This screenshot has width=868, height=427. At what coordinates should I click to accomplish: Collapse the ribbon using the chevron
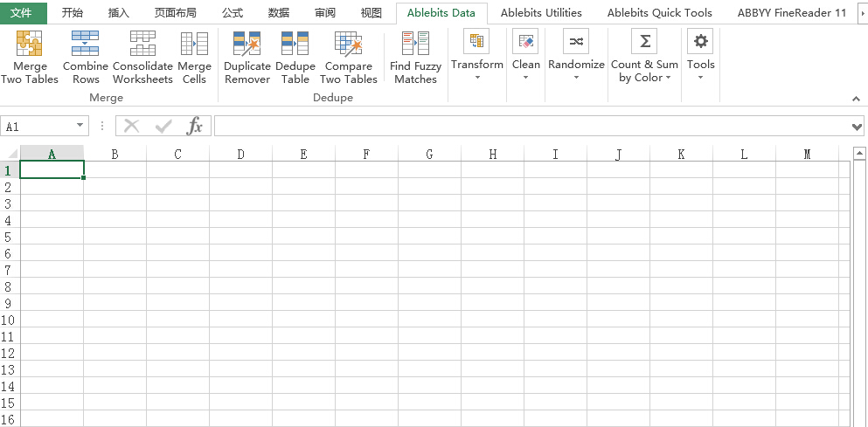(857, 99)
